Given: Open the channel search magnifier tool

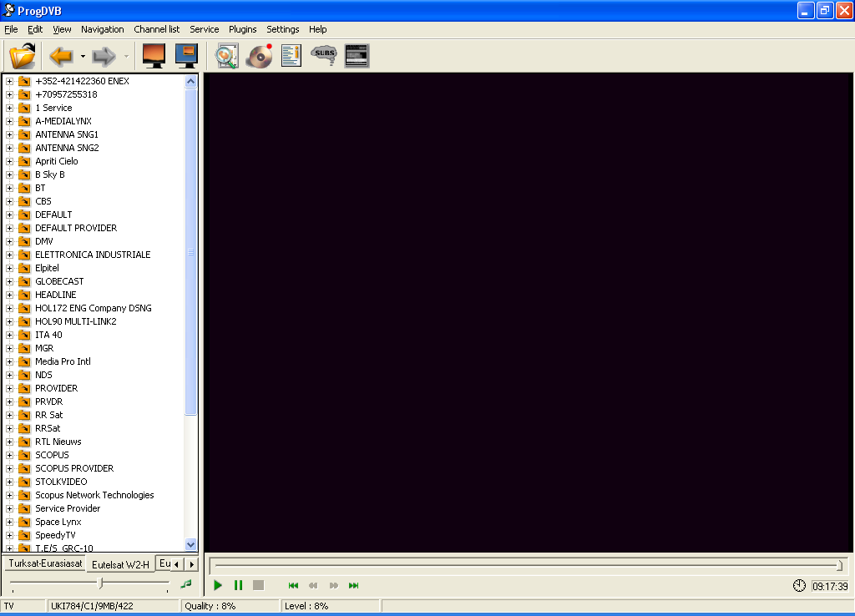Looking at the screenshot, I should 226,56.
